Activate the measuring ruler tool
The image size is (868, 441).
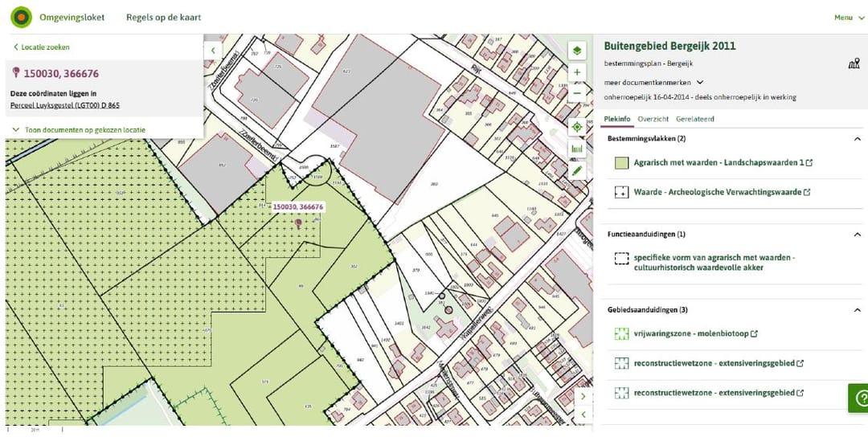tap(576, 149)
